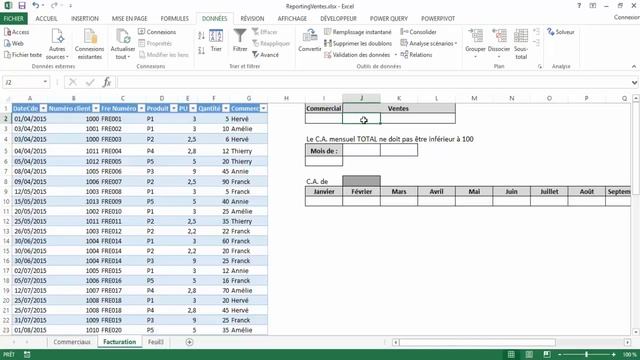
Task: Click the macro recording icon in status bar
Action: point(27,354)
